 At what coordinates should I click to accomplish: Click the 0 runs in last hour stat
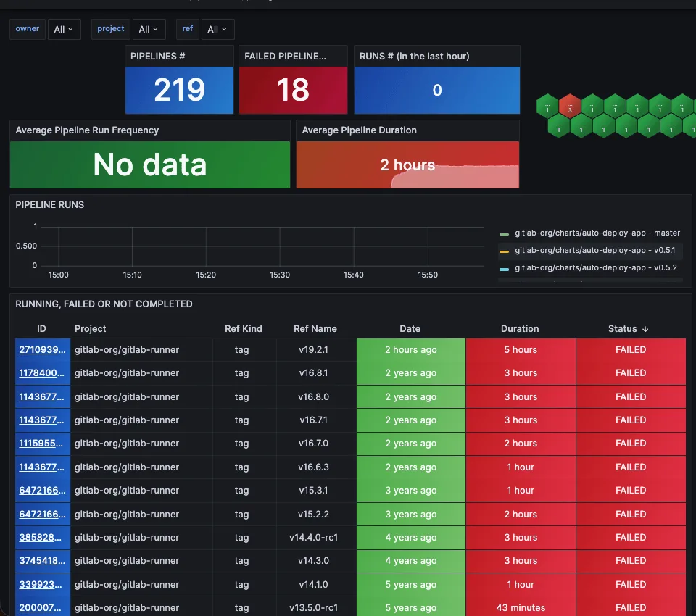tap(436, 90)
